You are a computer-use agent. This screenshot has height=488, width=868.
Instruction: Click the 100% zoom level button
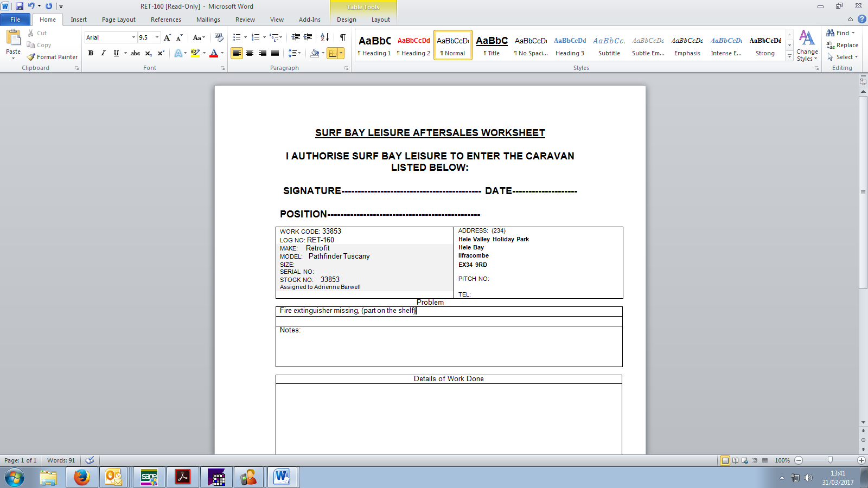782,460
